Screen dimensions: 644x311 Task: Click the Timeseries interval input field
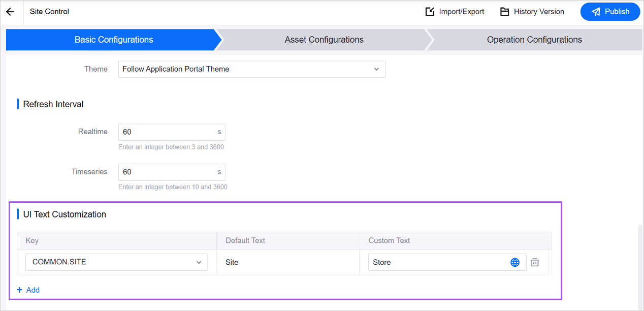pyautogui.click(x=168, y=172)
